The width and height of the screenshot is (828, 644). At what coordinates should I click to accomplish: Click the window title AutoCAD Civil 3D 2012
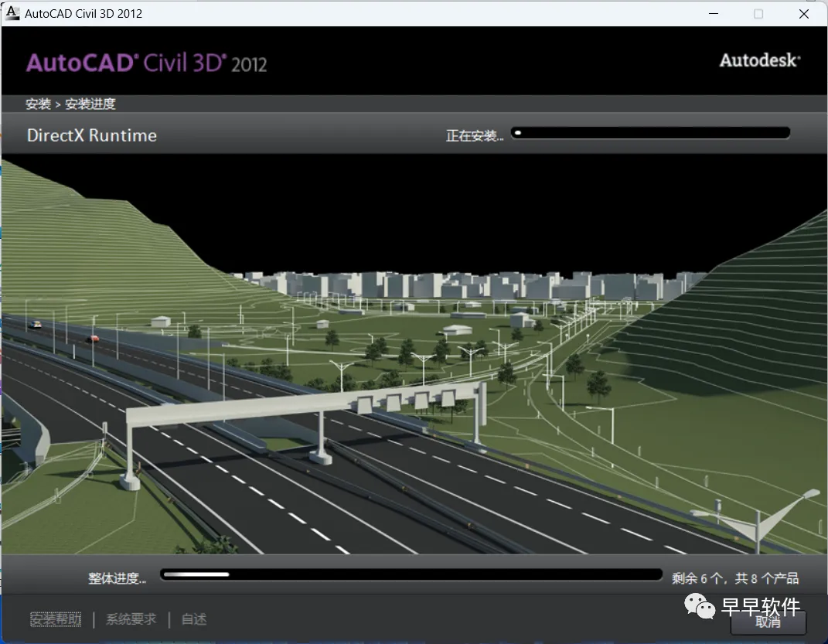coord(83,14)
